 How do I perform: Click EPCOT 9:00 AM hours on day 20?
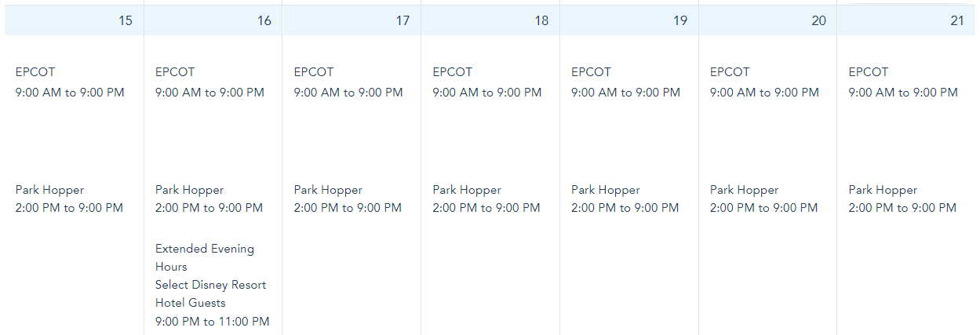click(764, 93)
